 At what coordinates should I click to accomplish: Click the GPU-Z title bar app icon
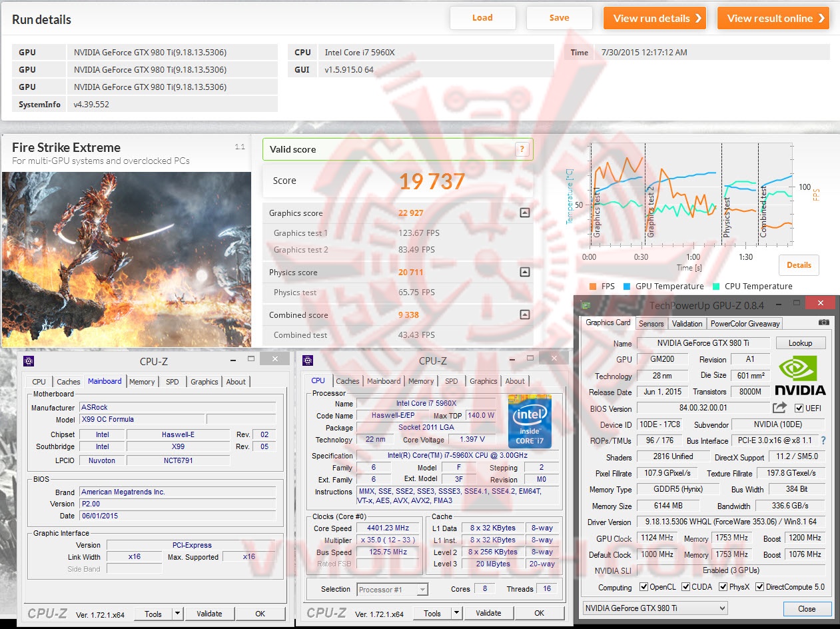(586, 305)
